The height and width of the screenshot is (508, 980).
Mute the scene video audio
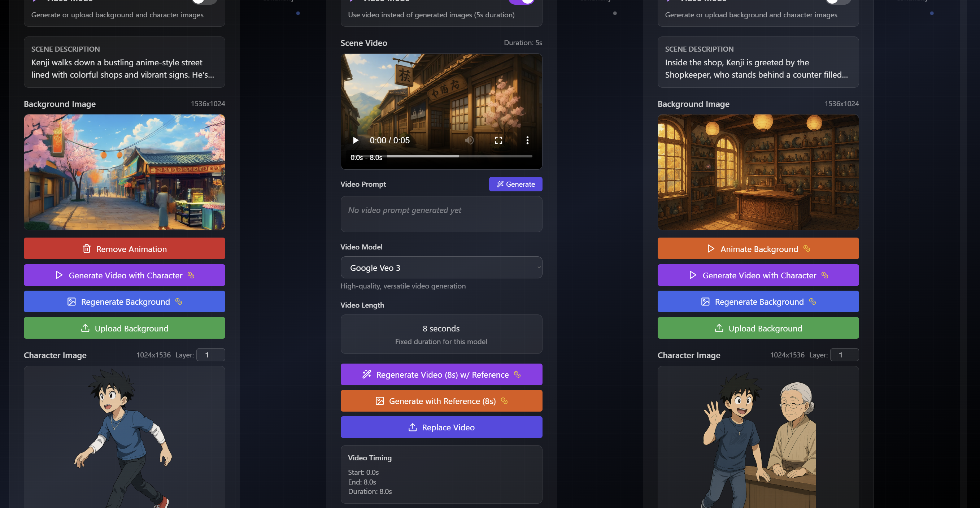[x=469, y=140]
